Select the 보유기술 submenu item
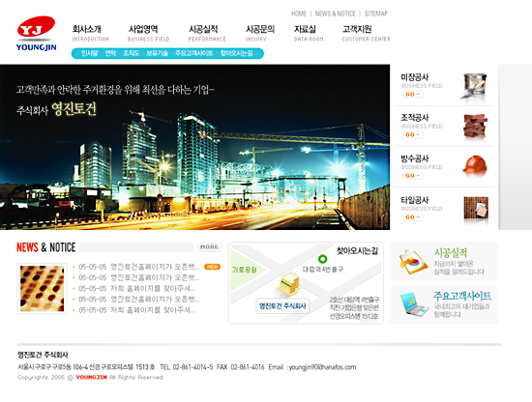 pos(157,53)
